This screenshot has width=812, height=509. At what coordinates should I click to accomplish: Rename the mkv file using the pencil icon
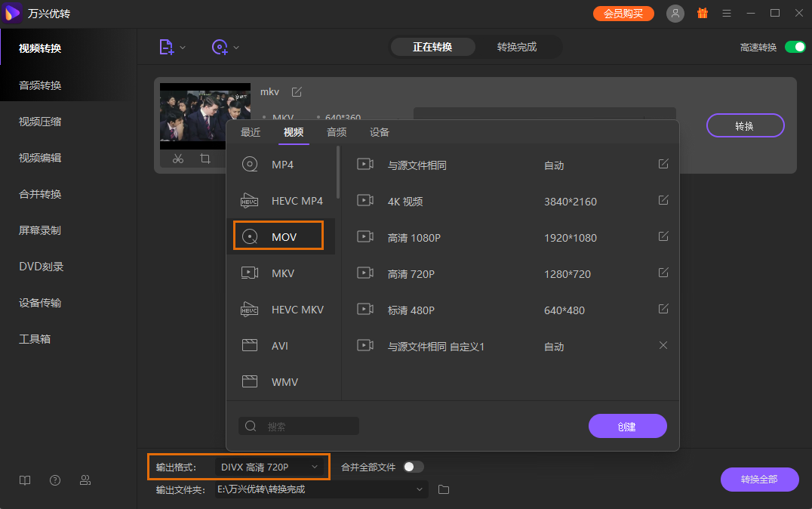(296, 91)
